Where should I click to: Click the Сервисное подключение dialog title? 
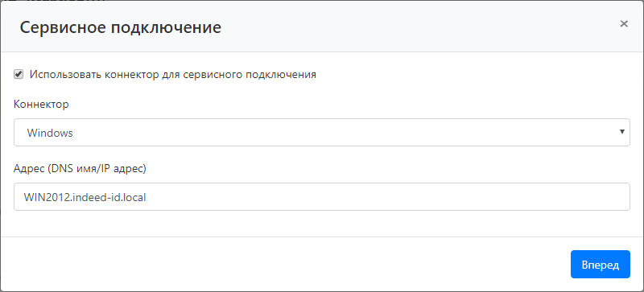point(120,27)
